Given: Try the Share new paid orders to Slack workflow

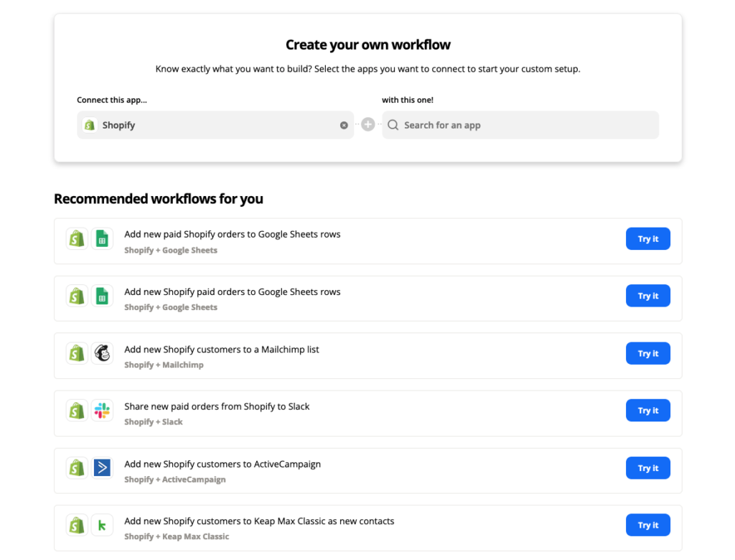Looking at the screenshot, I should 648,411.
